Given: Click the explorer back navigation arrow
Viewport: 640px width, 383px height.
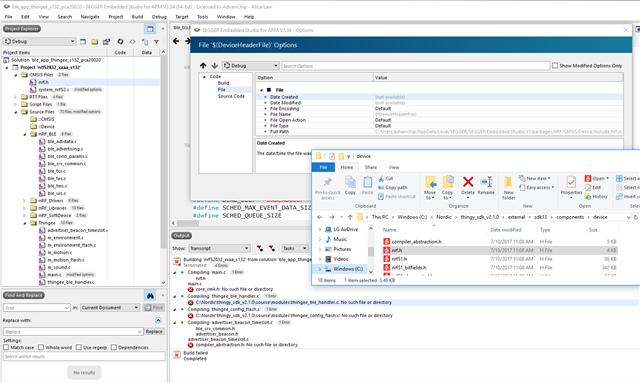Looking at the screenshot, I should pos(320,217).
